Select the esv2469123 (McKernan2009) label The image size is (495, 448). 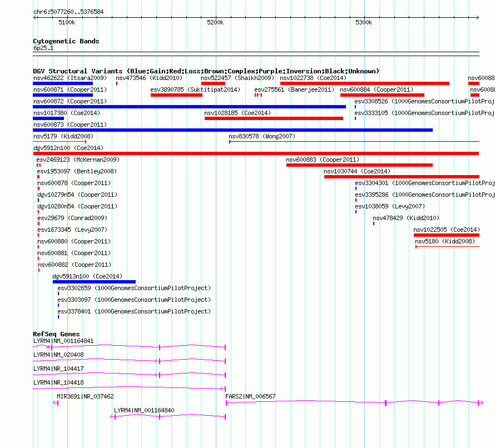(78, 160)
